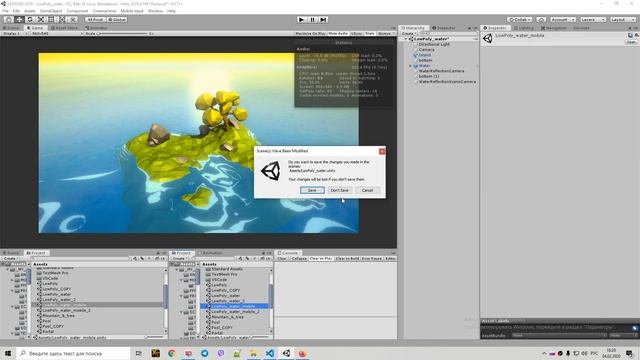Click Save in the scene modified dialog
This screenshot has width=640, height=360.
pyautogui.click(x=312, y=190)
